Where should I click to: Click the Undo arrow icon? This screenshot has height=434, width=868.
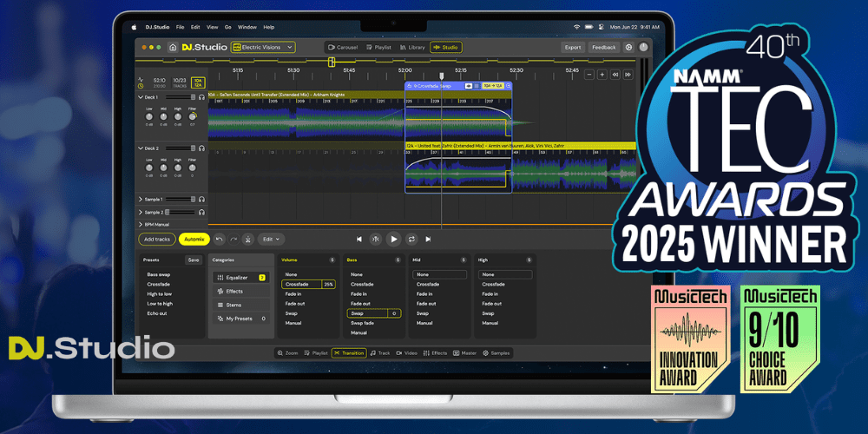219,239
